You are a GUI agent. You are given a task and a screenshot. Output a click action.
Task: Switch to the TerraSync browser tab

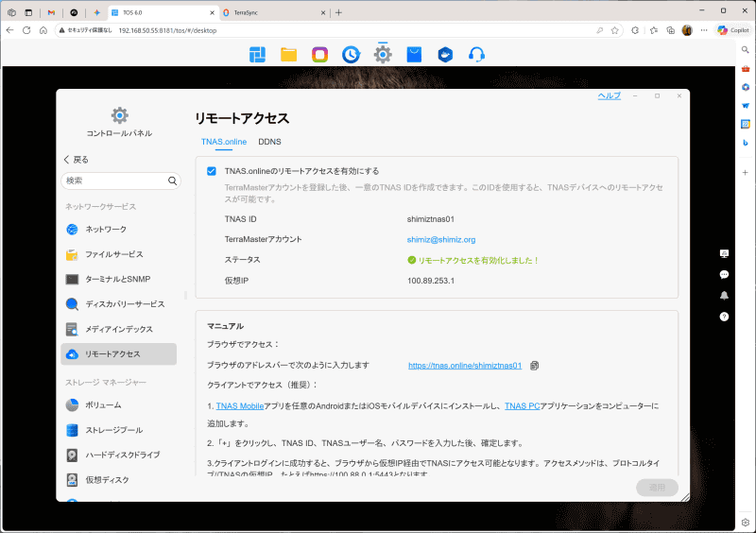[272, 13]
